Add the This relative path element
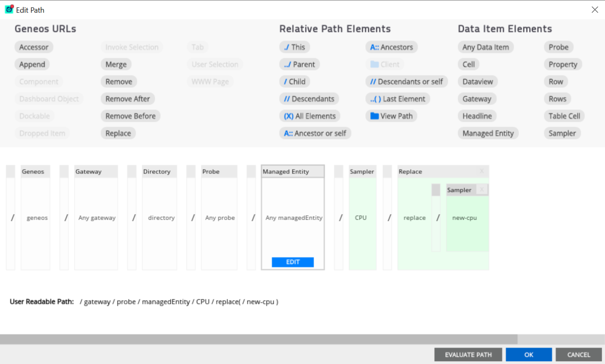This screenshot has height=364, width=605. [x=295, y=47]
